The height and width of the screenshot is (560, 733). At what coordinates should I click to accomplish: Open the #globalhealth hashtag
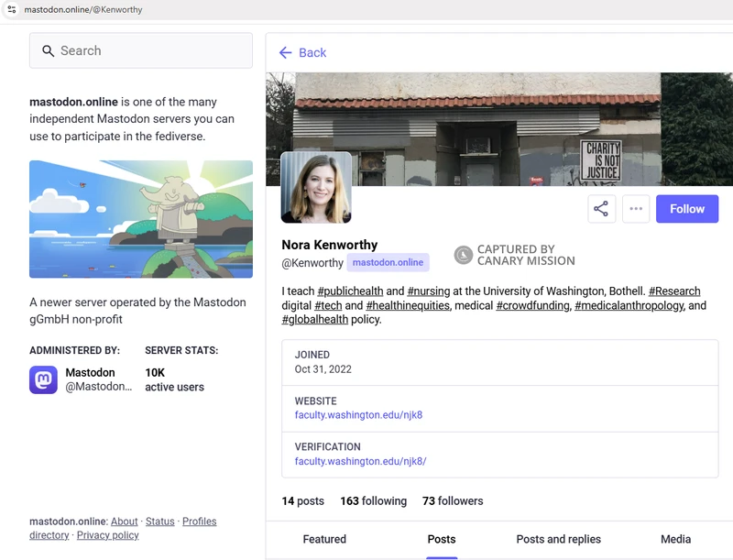pos(315,319)
